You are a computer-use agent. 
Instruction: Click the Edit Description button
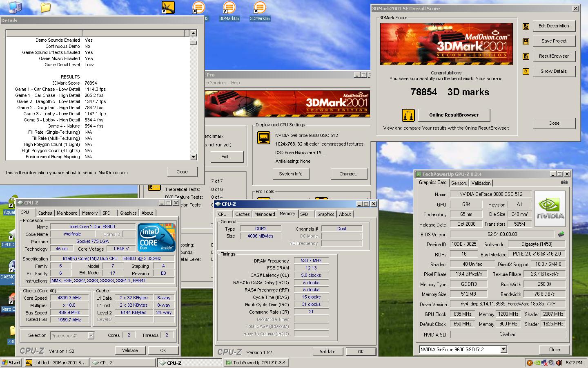point(554,26)
